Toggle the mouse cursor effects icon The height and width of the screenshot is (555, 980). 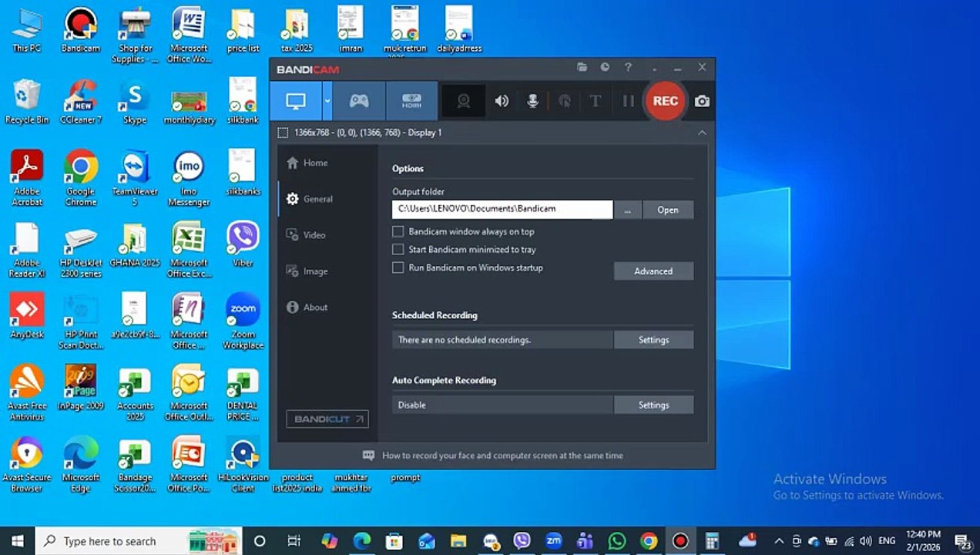tap(564, 101)
